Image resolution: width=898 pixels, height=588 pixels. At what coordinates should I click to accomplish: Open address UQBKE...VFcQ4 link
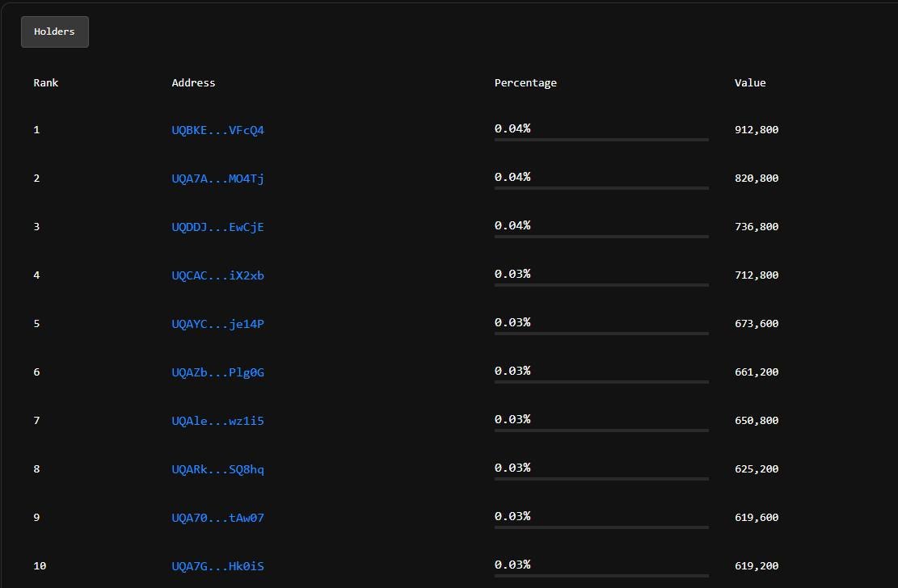(217, 130)
